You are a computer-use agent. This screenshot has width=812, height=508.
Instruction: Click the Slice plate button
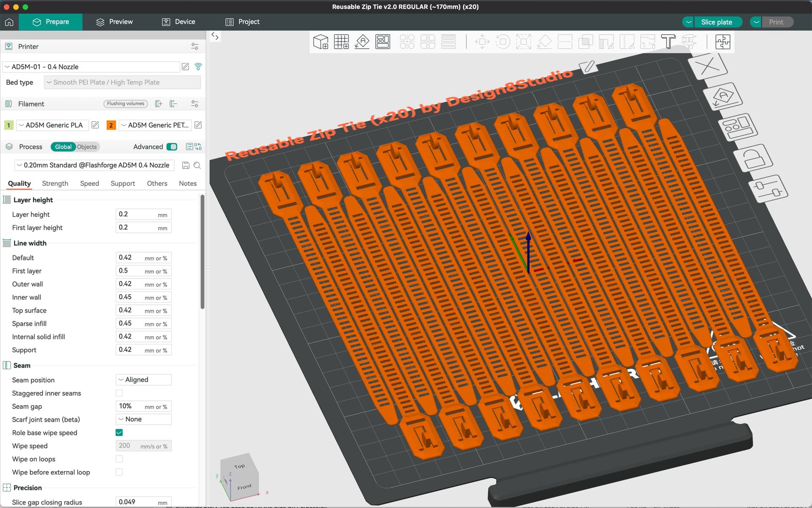(717, 22)
